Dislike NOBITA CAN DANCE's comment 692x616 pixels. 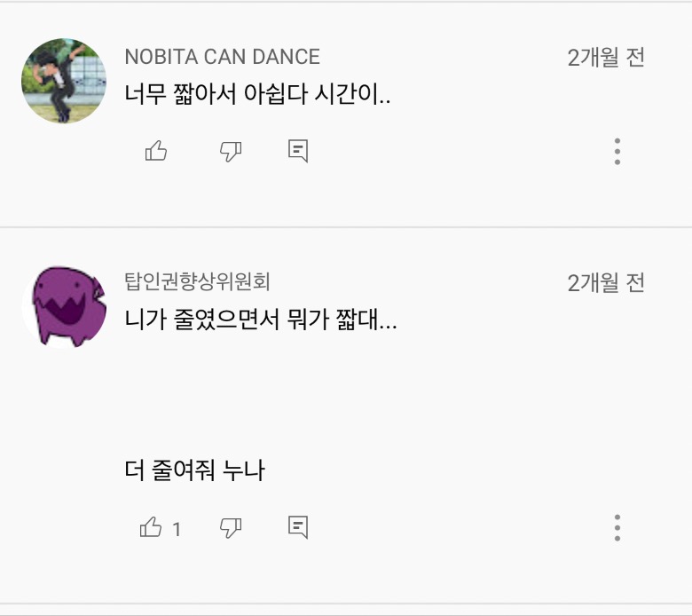click(x=231, y=152)
